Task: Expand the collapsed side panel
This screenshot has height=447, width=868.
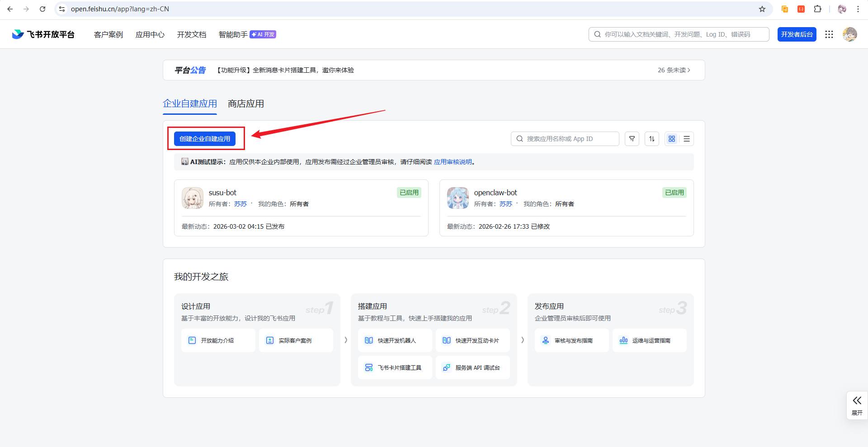Action: tap(857, 405)
